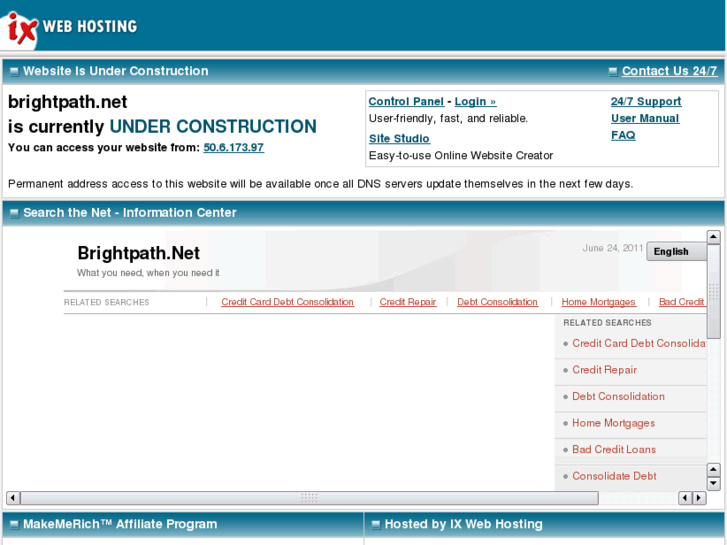Select Credit Repair in sidebar list
The height and width of the screenshot is (545, 727).
click(x=605, y=370)
